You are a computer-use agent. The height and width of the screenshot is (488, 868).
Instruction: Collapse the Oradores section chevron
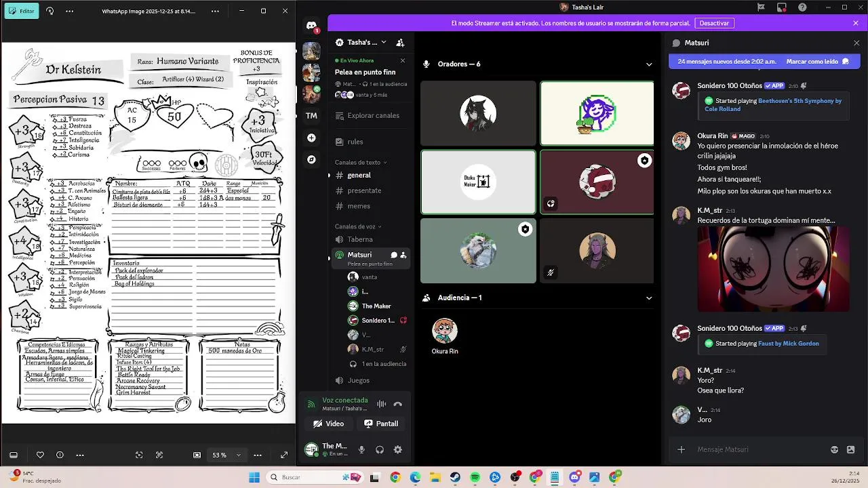649,64
